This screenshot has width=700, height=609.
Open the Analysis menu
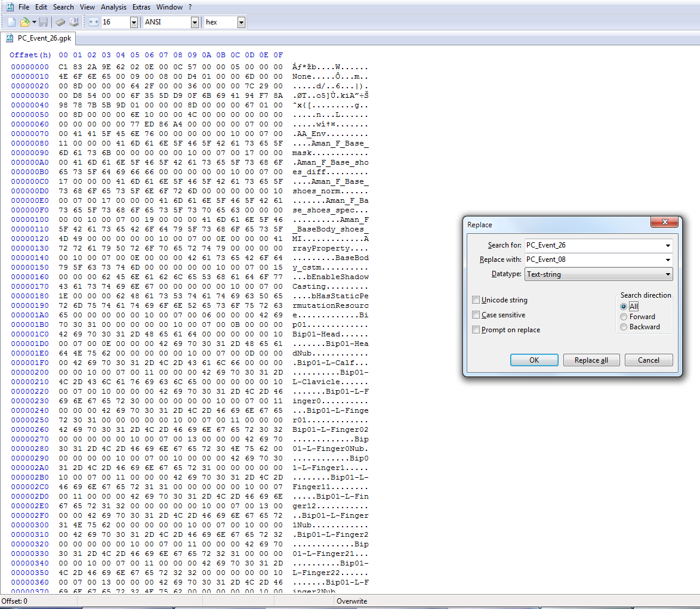113,7
